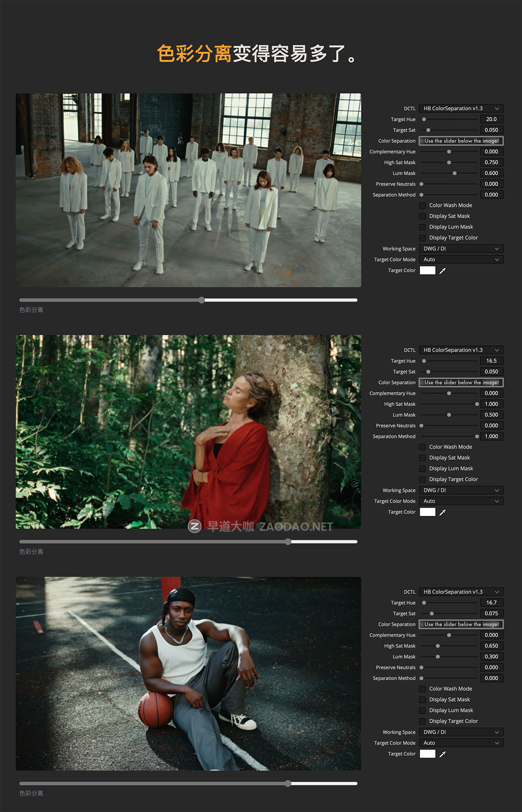The image size is (522, 812).
Task: Click the Separation Method value 1.000 in forest panel
Action: (x=492, y=436)
